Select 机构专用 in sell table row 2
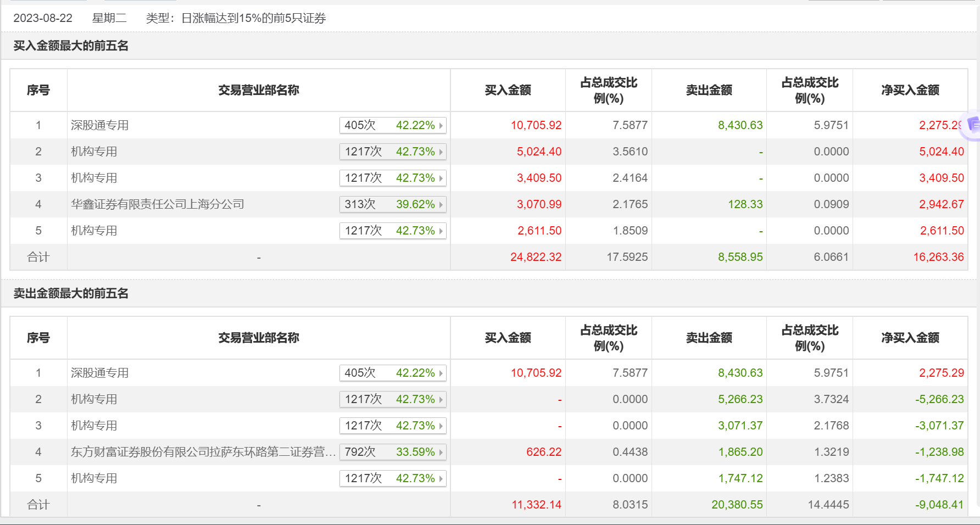 [94, 399]
